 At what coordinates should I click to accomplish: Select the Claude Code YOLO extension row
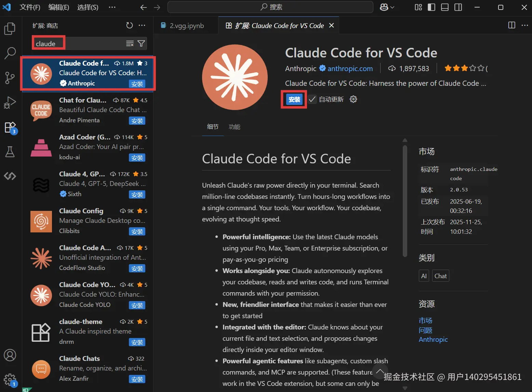[88, 295]
